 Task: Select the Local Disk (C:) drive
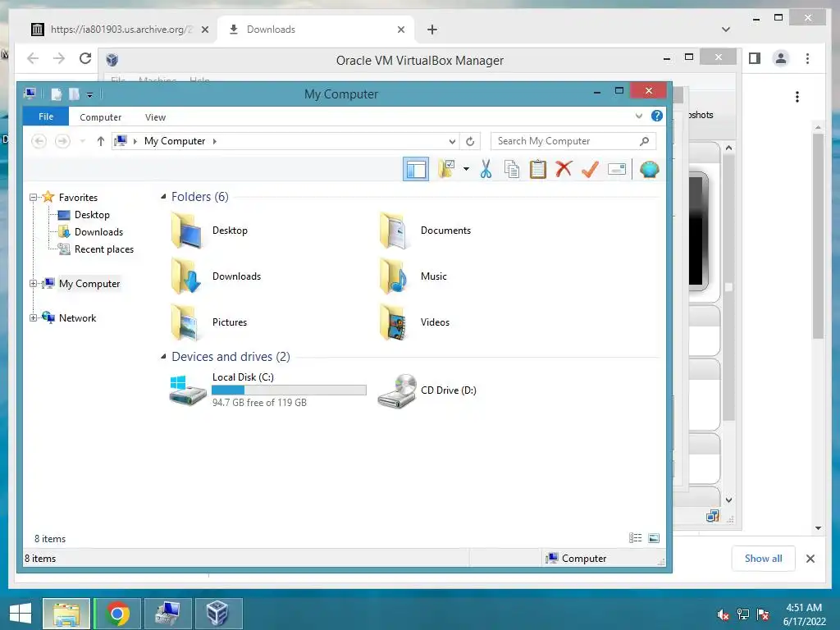coord(268,390)
